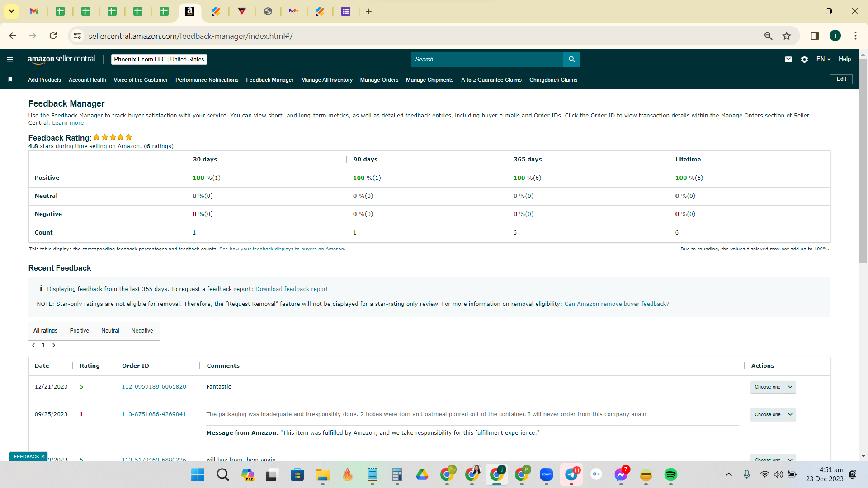The image size is (868, 488).
Task: Open Account Health in favorites bar
Action: tap(87, 80)
